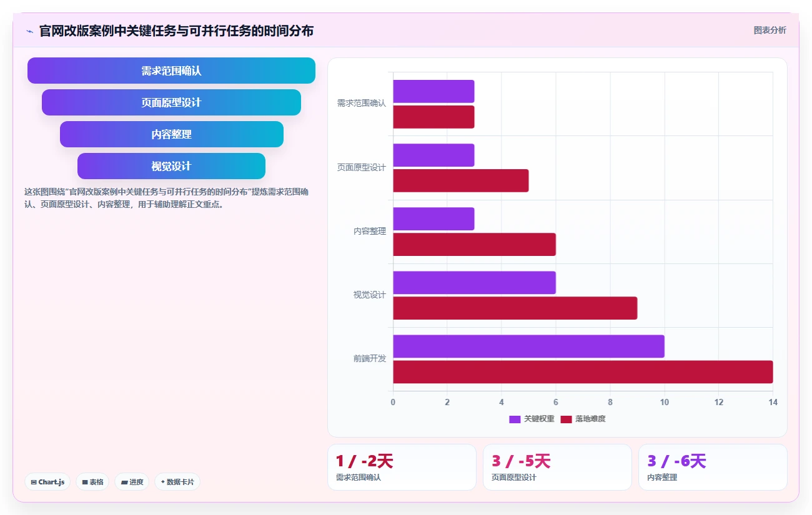Click the 页面原型设计 caption under 3 / -5天
Screen dimensions: 812x515
(x=514, y=478)
